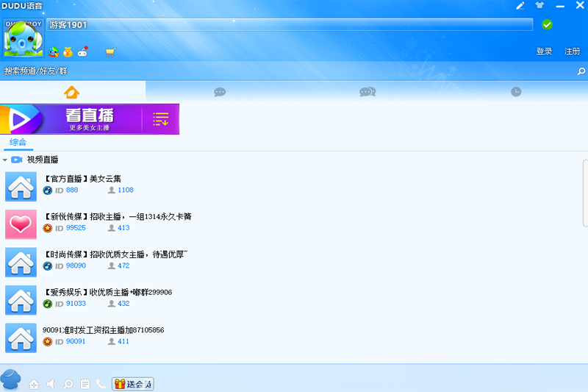The image size is (588, 392).
Task: Open channel 【官方直播】美女云集
Action: coord(82,179)
